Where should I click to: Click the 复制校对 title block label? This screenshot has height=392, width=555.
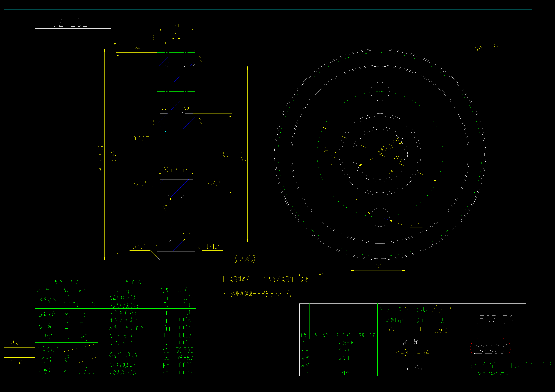coord(345,373)
